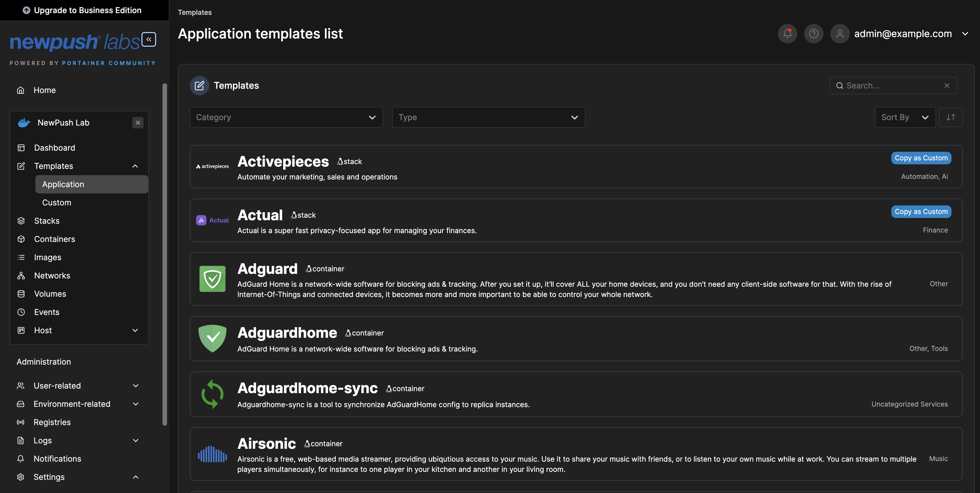Select Custom under Templates
Viewport: 980px width, 493px height.
(x=92, y=203)
